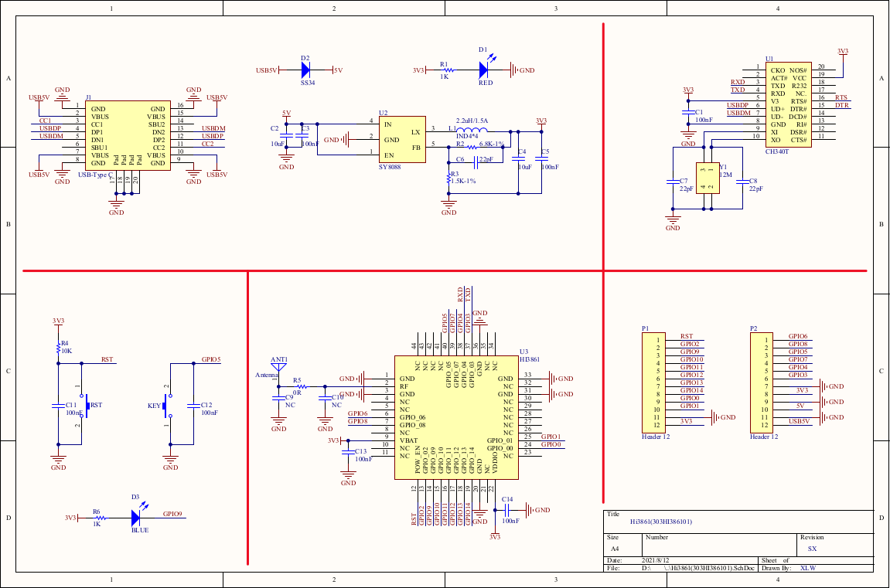Select the R2 6.8K-1% feedback resistor
Image resolution: width=890 pixels, height=588 pixels.
(472, 148)
